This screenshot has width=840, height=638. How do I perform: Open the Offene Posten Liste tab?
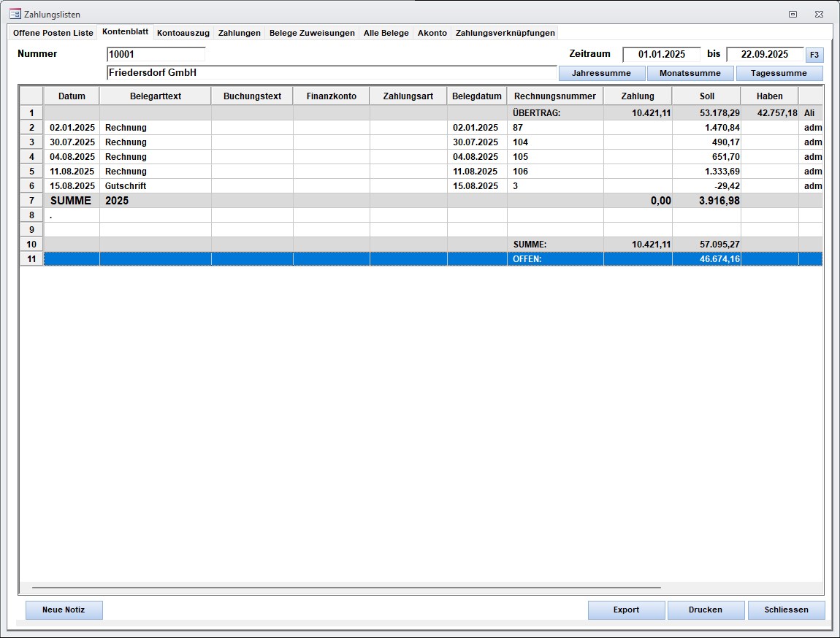53,33
